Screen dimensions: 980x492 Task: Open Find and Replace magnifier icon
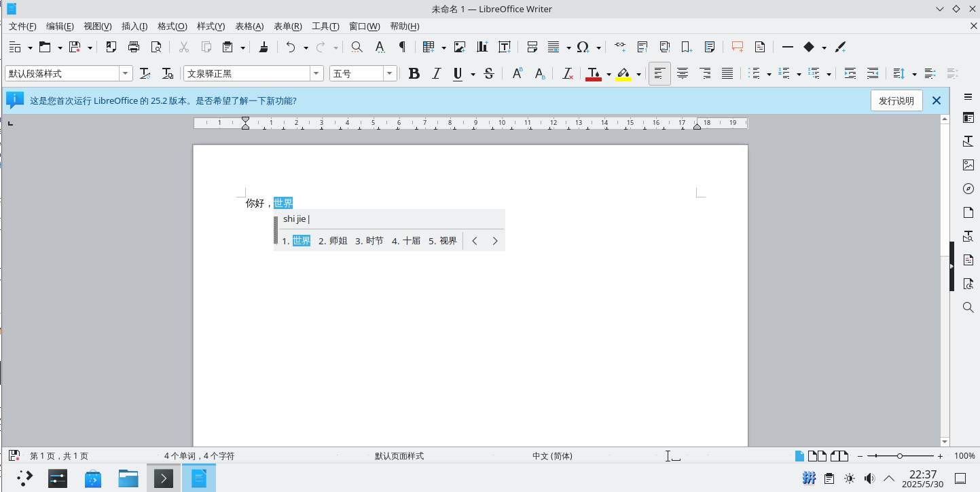(x=357, y=47)
